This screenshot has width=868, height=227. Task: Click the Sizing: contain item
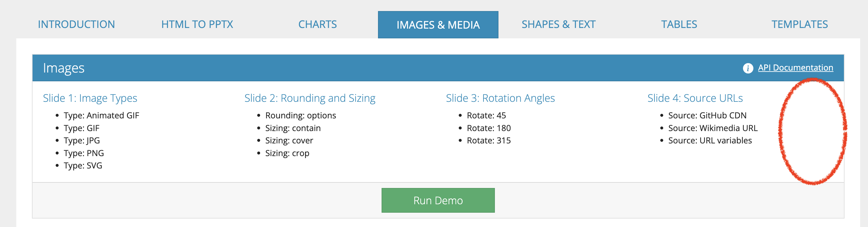coord(293,128)
